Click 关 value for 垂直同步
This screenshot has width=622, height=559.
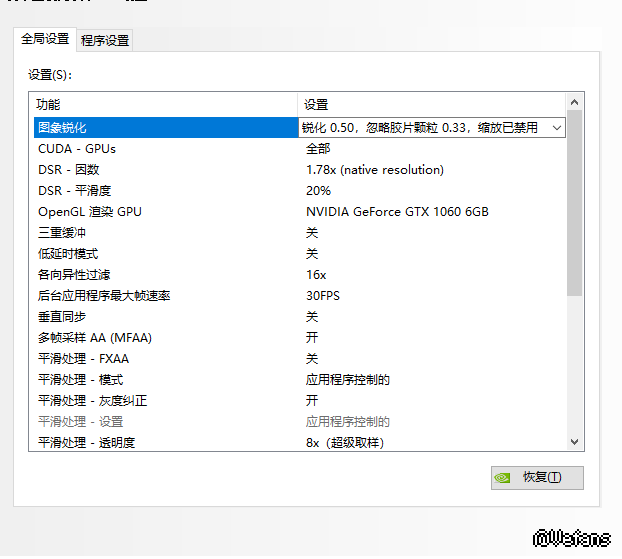pyautogui.click(x=312, y=317)
